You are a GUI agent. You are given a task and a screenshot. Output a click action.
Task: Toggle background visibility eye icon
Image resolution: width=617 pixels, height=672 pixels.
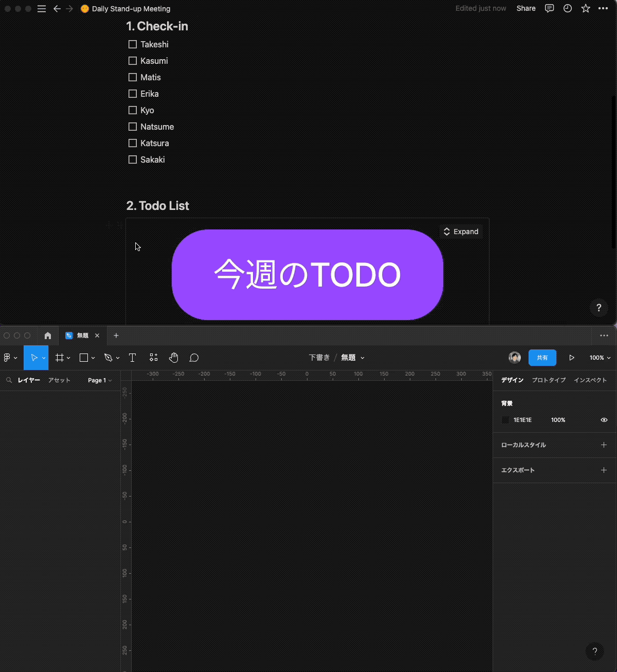pyautogui.click(x=604, y=420)
